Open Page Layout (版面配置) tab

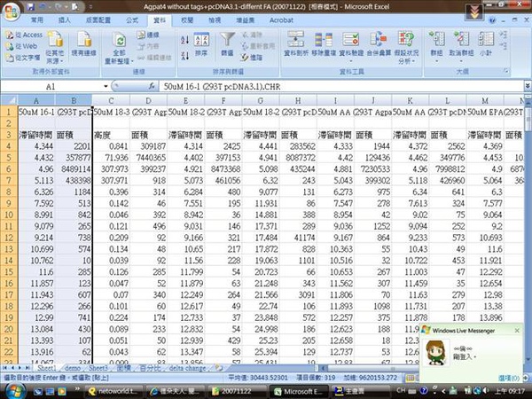[98, 20]
